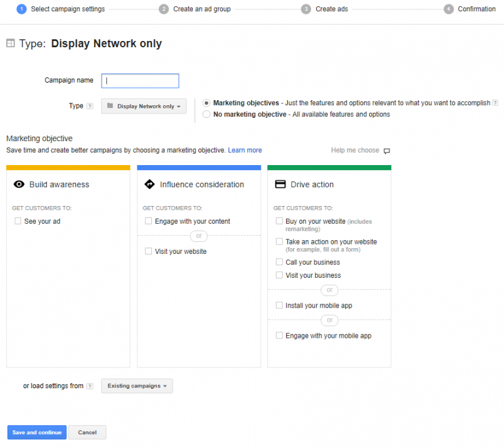The width and height of the screenshot is (504, 448).
Task: Go to Select campaign settings step
Action: [68, 9]
